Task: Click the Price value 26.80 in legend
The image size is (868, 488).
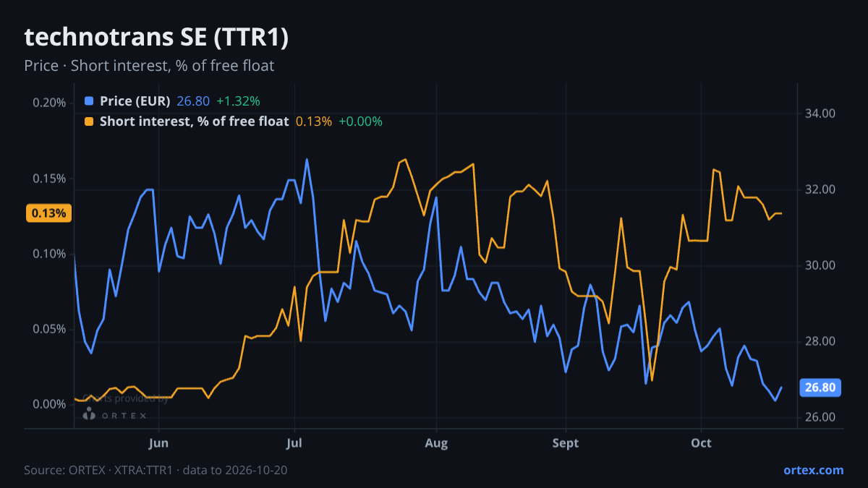Action: tap(193, 101)
